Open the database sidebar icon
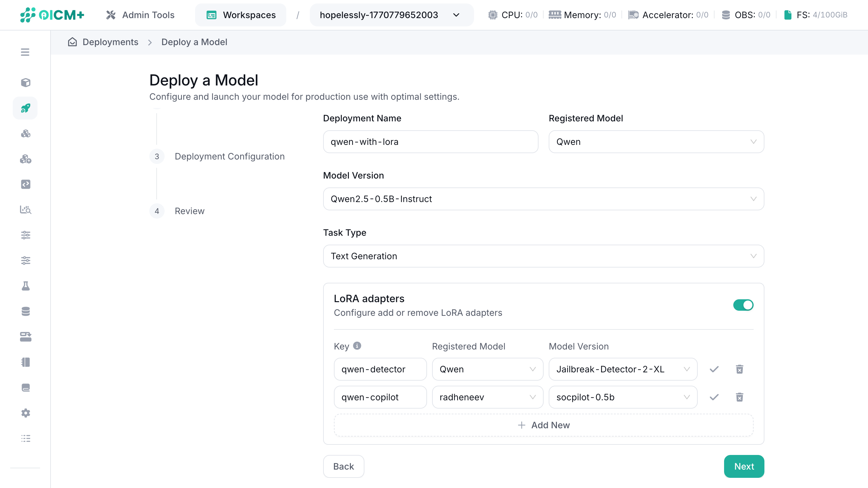This screenshot has height=488, width=868. tap(25, 311)
